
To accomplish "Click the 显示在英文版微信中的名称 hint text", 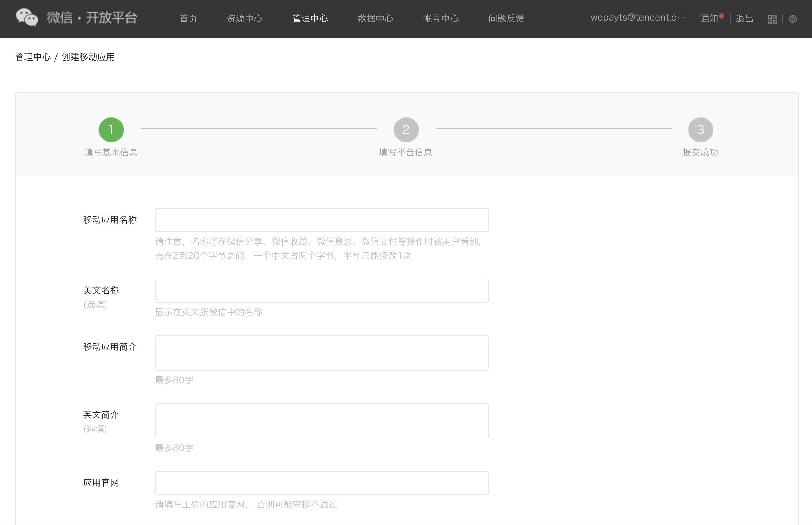I will pyautogui.click(x=209, y=312).
